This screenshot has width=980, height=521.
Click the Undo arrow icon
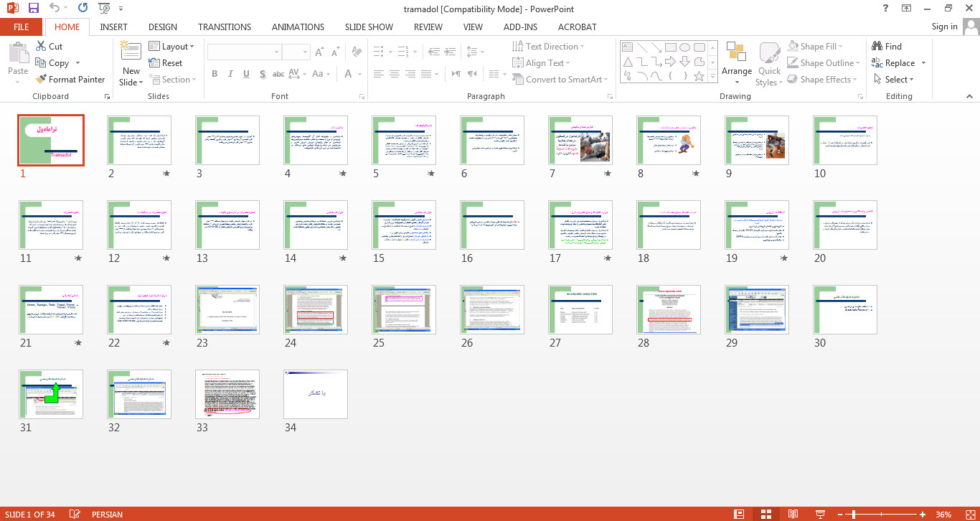tap(55, 9)
